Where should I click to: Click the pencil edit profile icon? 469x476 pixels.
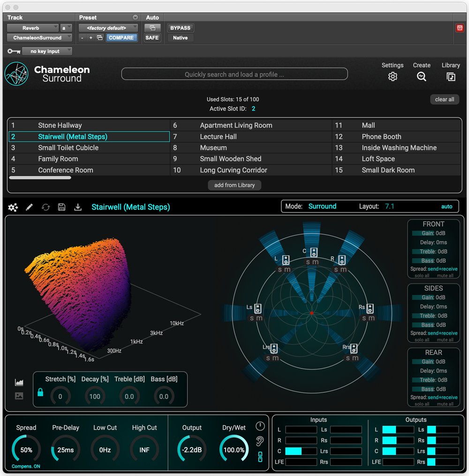pyautogui.click(x=29, y=207)
